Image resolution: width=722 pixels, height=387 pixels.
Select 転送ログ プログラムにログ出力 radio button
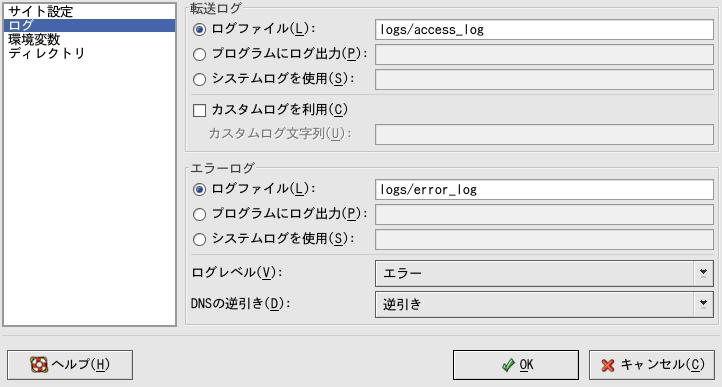point(199,54)
